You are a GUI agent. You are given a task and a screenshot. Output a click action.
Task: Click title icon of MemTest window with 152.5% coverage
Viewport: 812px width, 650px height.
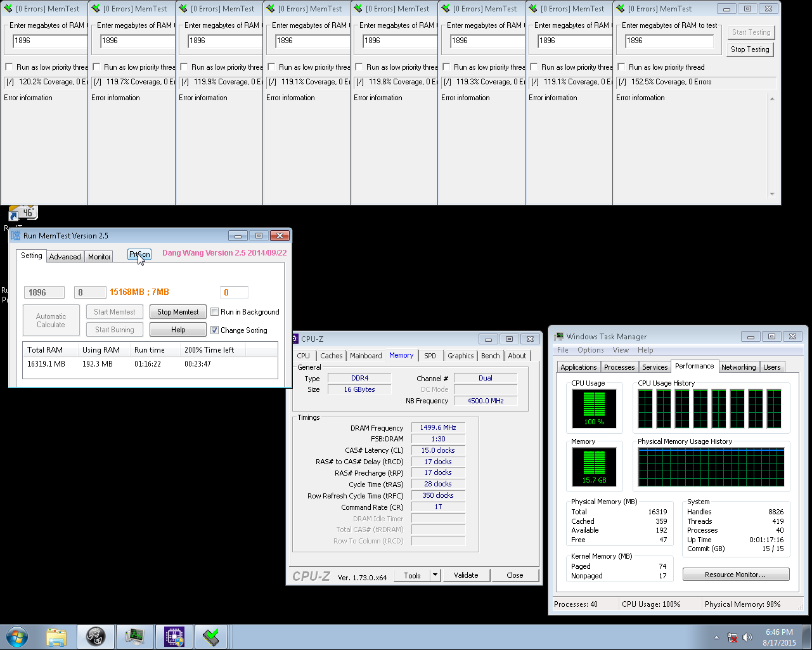click(621, 9)
